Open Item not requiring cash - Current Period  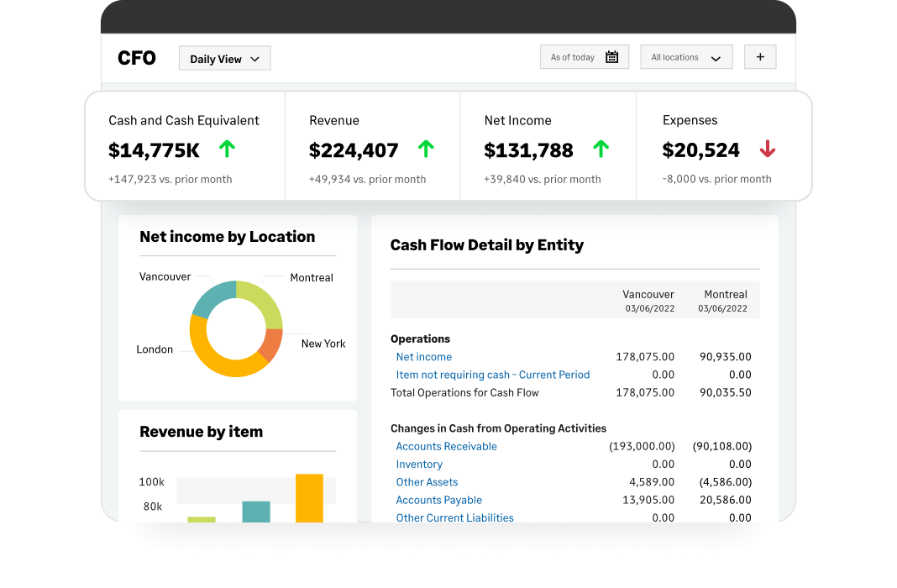click(492, 375)
